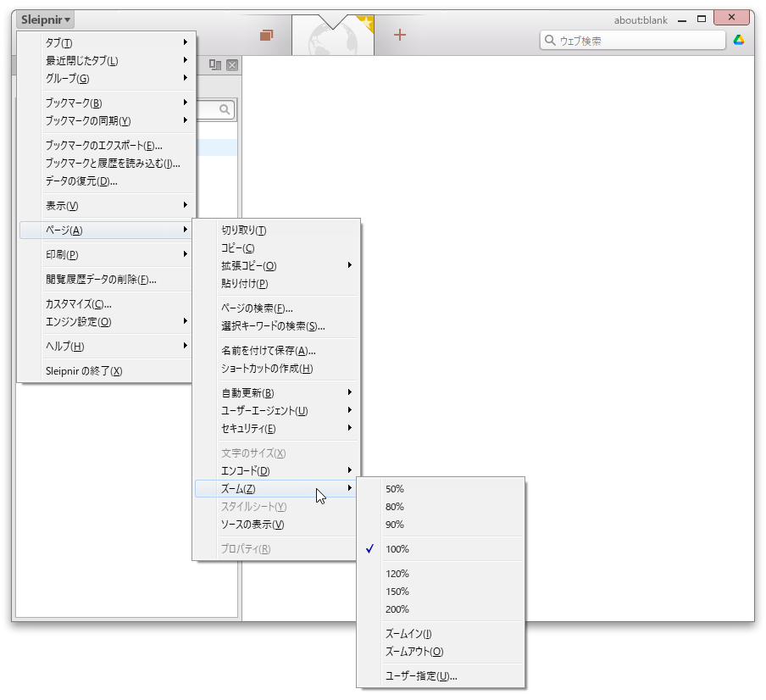
Task: Click the about:blank title text
Action: 641,20
